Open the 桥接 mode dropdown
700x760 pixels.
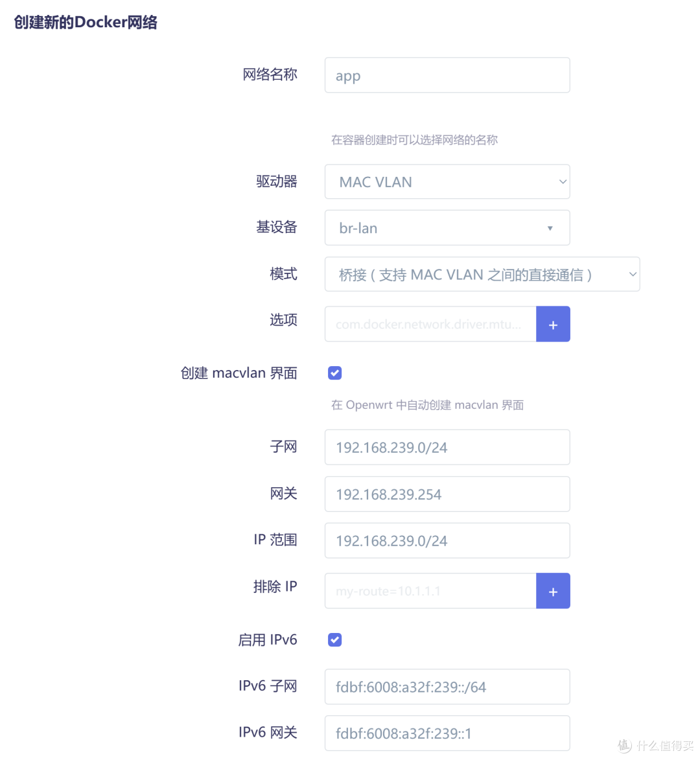pyautogui.click(x=482, y=273)
